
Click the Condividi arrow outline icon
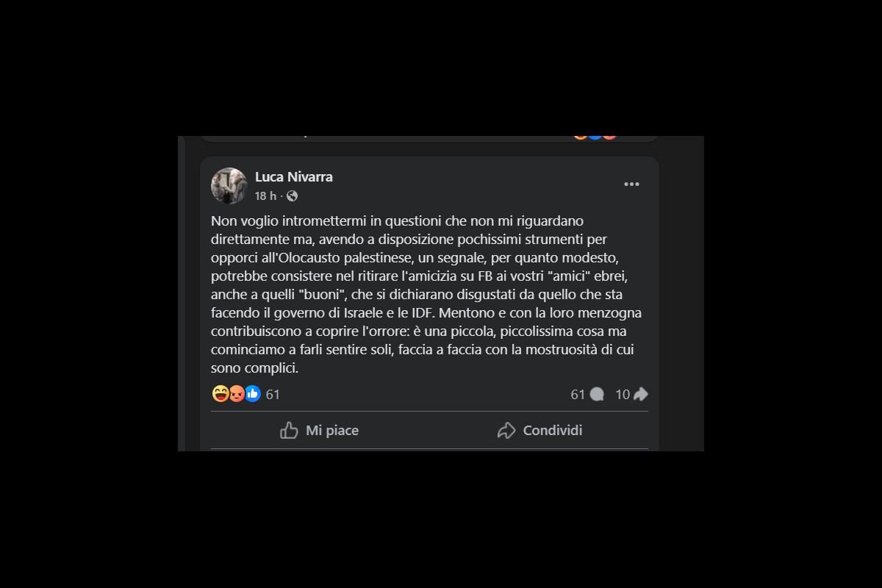tap(506, 431)
